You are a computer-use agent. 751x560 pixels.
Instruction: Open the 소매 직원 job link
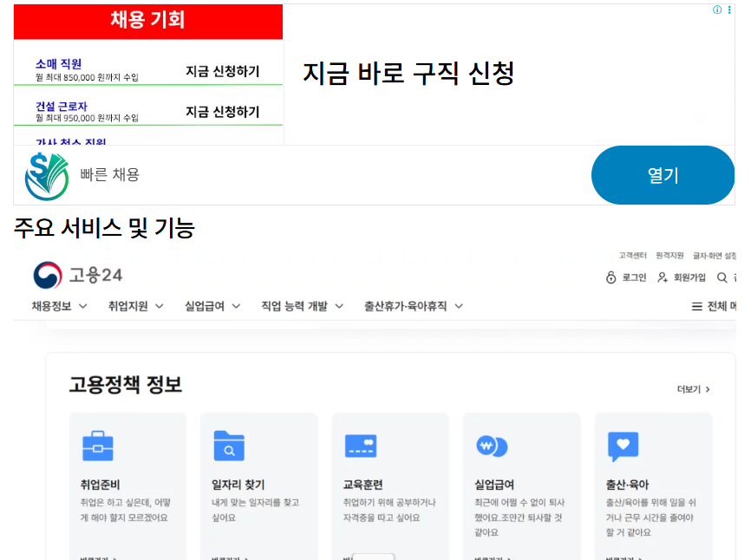point(58,63)
